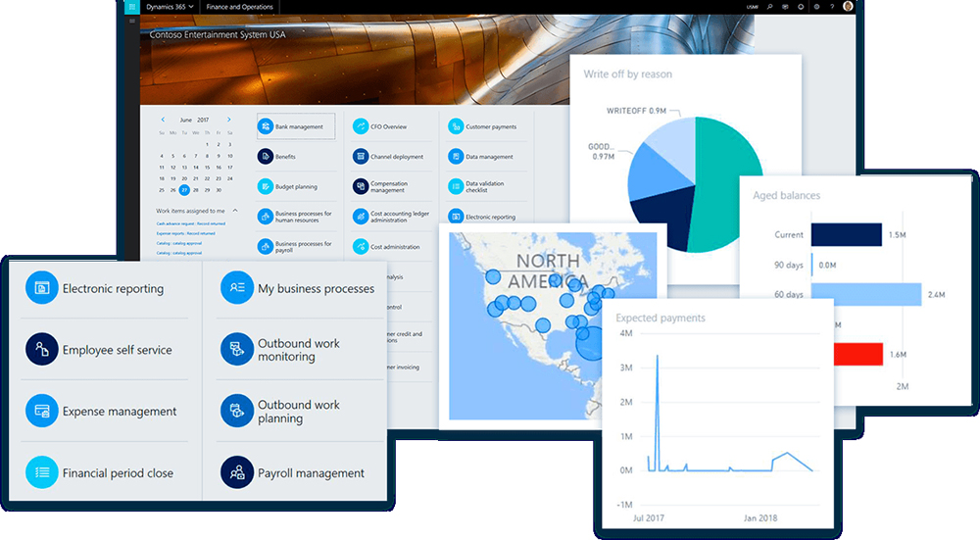Screen dimensions: 980x540
Task: Click the Jan 2018 axis label
Action: pyautogui.click(x=760, y=517)
